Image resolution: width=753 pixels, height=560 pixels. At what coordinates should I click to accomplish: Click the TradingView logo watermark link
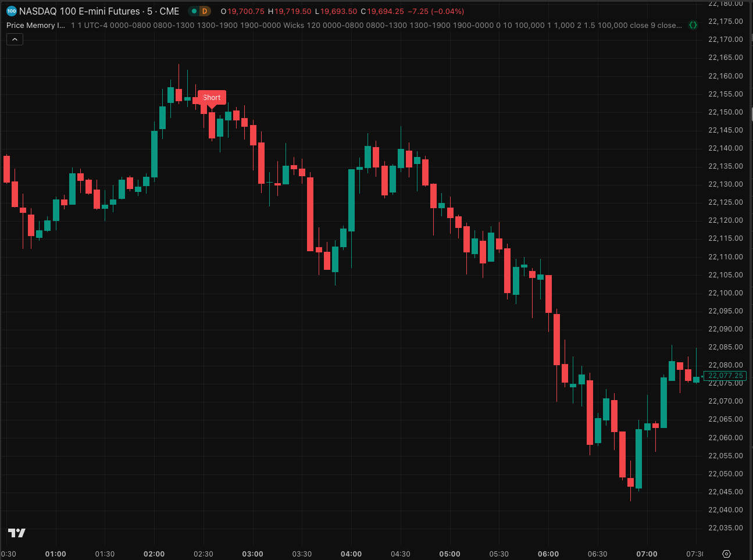(17, 533)
